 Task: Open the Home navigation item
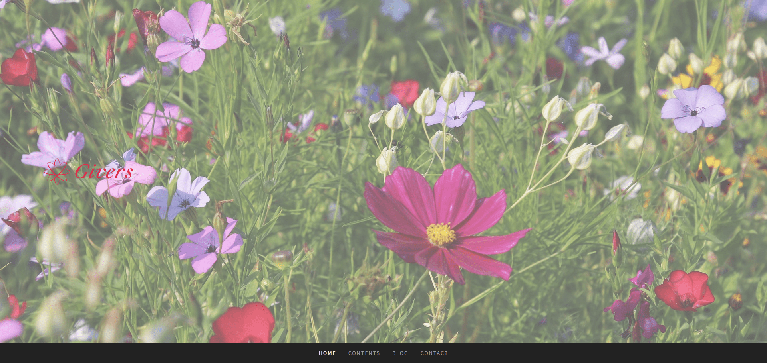327,353
